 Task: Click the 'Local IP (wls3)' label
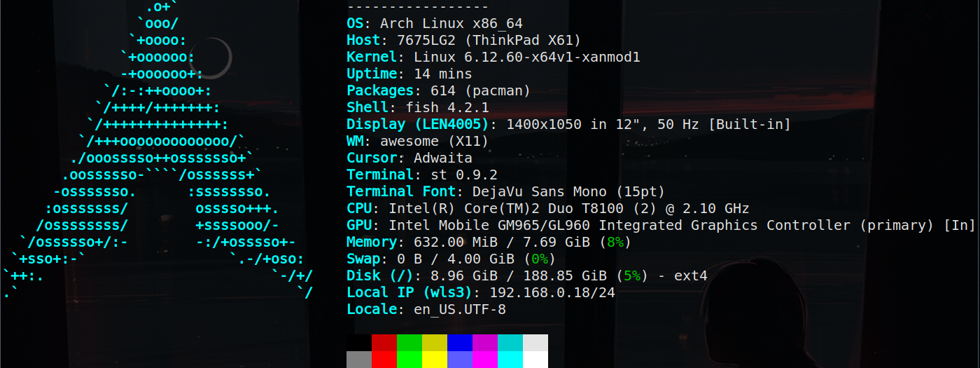coord(409,292)
